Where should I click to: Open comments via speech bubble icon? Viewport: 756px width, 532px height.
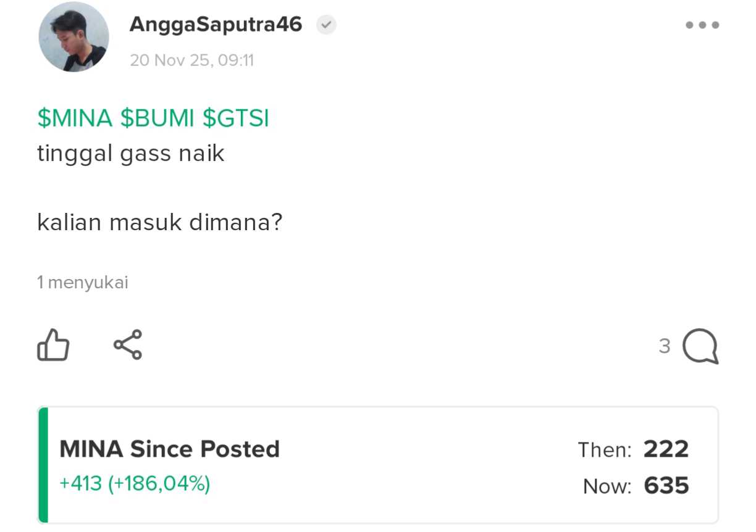click(700, 346)
